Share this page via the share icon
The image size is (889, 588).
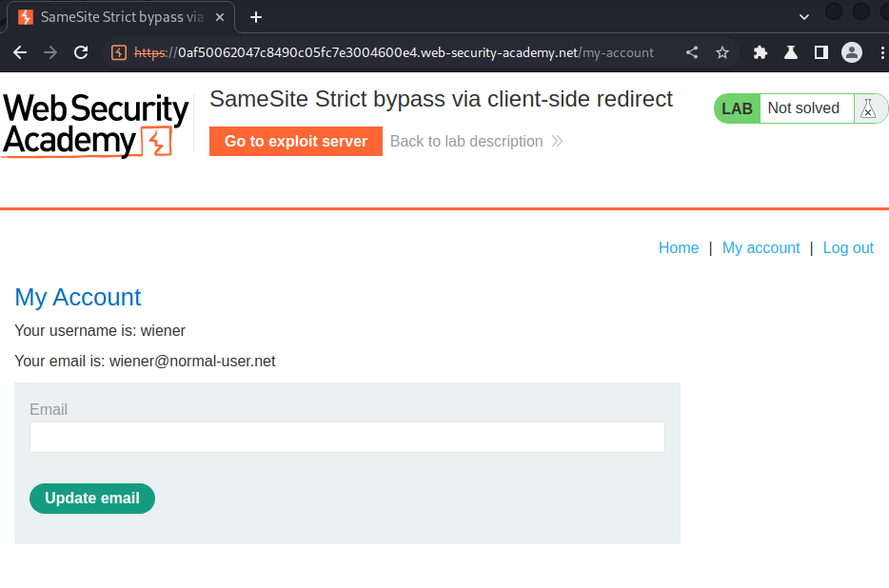[692, 52]
